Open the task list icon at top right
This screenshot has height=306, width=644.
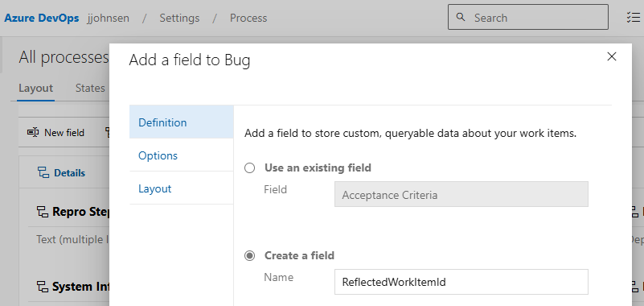(x=634, y=17)
